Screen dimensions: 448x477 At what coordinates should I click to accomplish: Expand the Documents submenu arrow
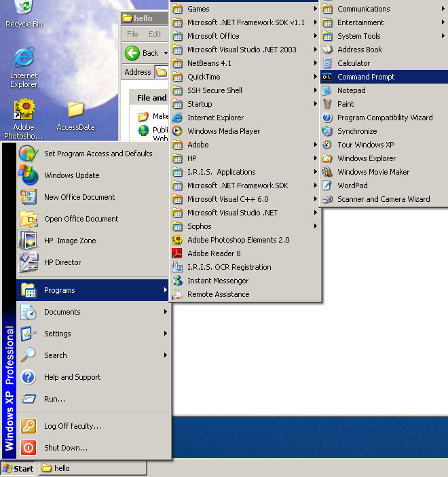pyautogui.click(x=166, y=312)
